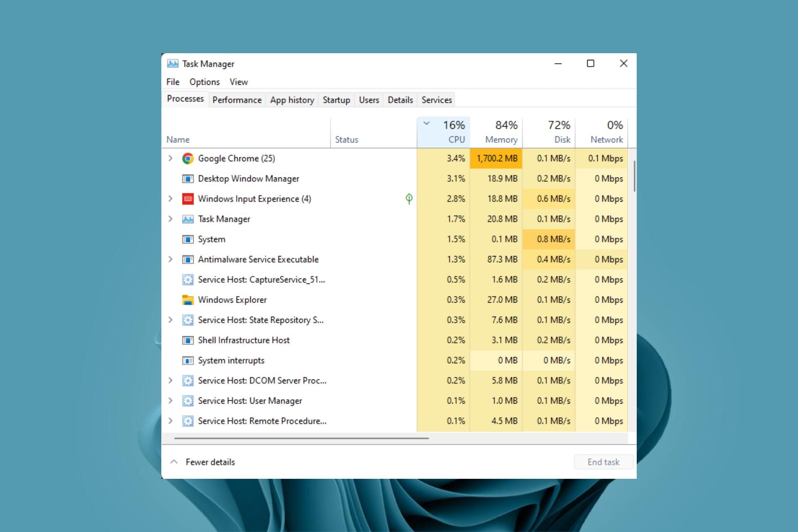Select the Windows Input Experience red icon
Image resolution: width=798 pixels, height=532 pixels.
[x=188, y=199]
